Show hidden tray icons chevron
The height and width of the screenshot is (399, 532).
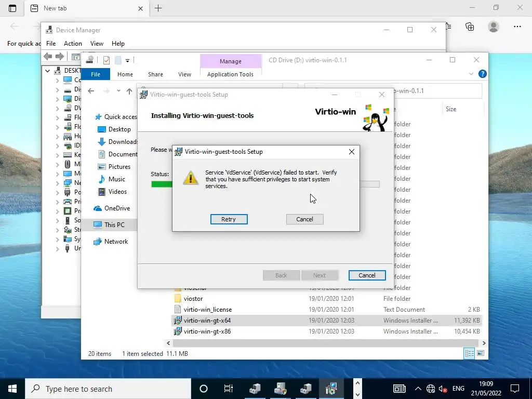(x=418, y=389)
